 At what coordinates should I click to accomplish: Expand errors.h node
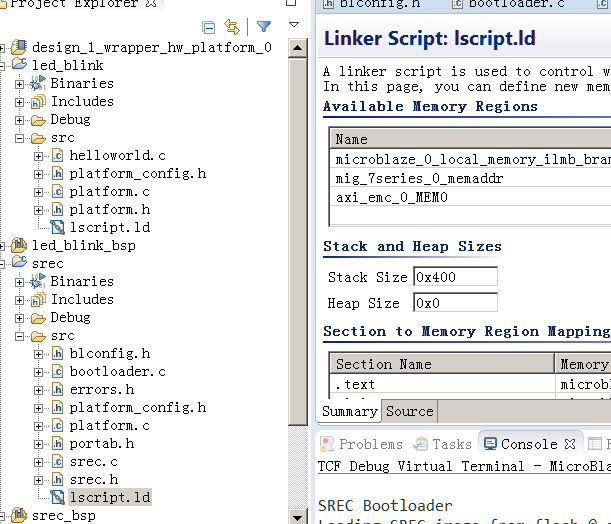pyautogui.click(x=38, y=390)
